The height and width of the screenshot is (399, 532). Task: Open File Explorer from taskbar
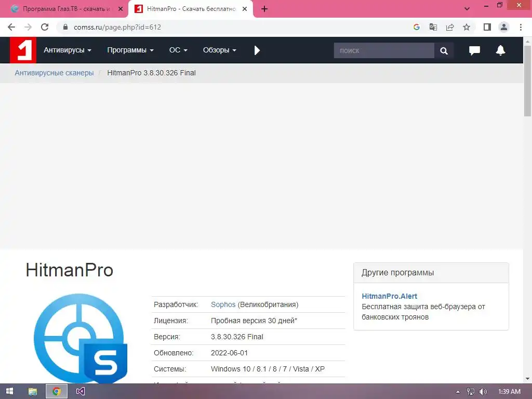pyautogui.click(x=33, y=392)
